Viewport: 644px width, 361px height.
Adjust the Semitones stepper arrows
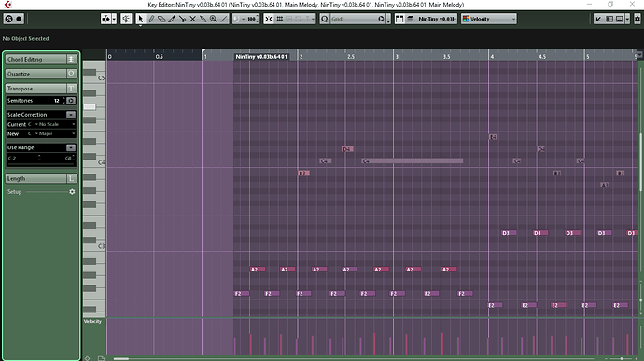pos(63,101)
